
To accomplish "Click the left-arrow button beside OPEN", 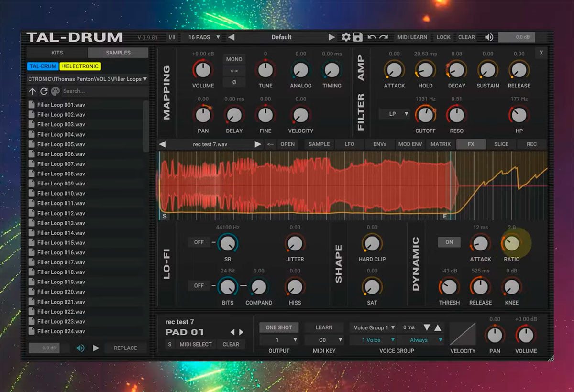I will [271, 144].
